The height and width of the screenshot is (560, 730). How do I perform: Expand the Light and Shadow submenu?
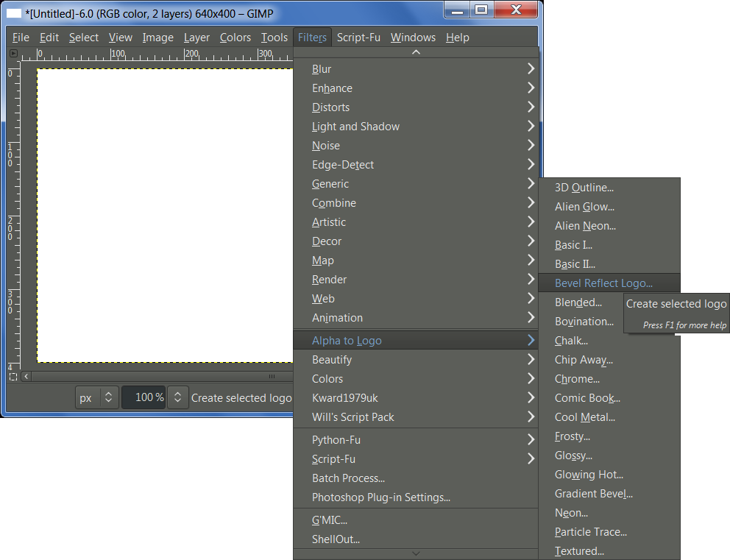click(x=416, y=126)
